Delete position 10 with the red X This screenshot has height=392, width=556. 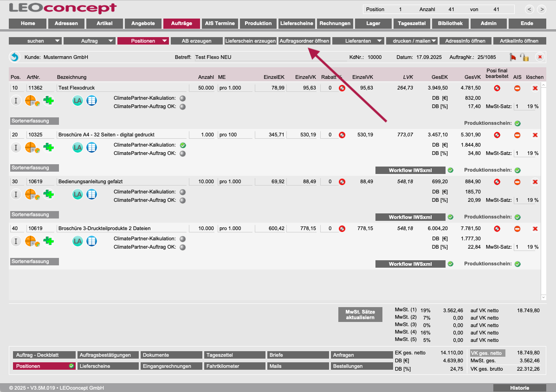tap(535, 88)
